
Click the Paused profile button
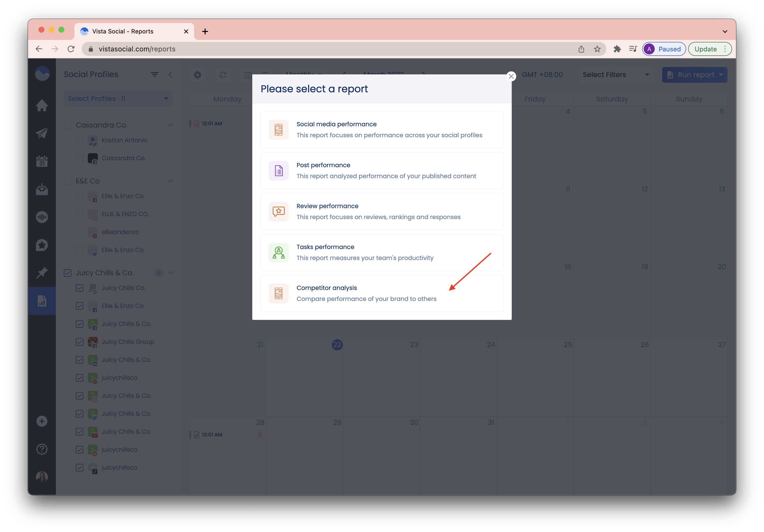(664, 49)
